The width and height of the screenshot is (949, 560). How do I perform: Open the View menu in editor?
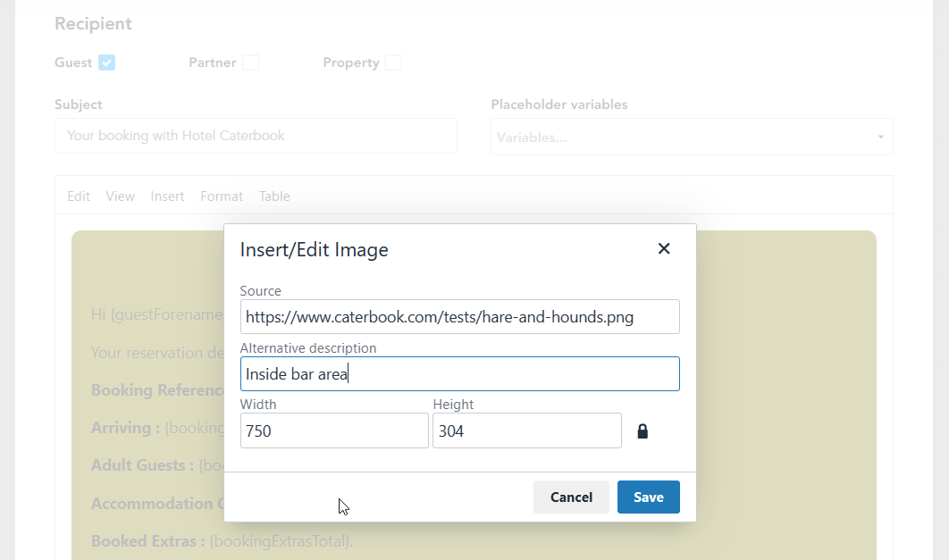click(120, 196)
